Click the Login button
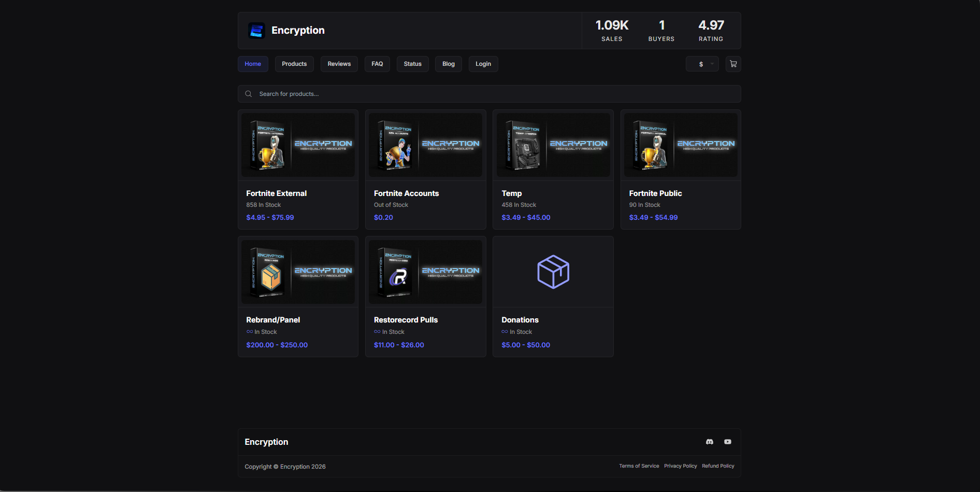This screenshot has width=980, height=492. click(483, 64)
